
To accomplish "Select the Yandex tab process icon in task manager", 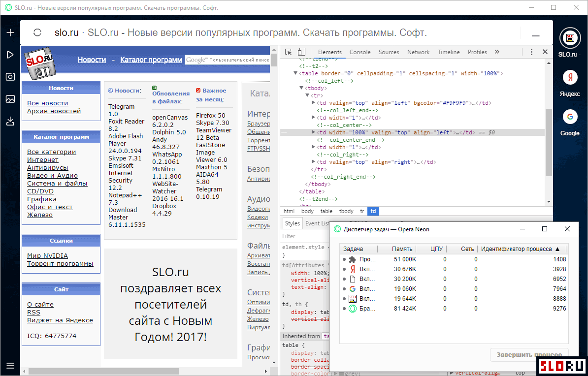I will 352,269.
